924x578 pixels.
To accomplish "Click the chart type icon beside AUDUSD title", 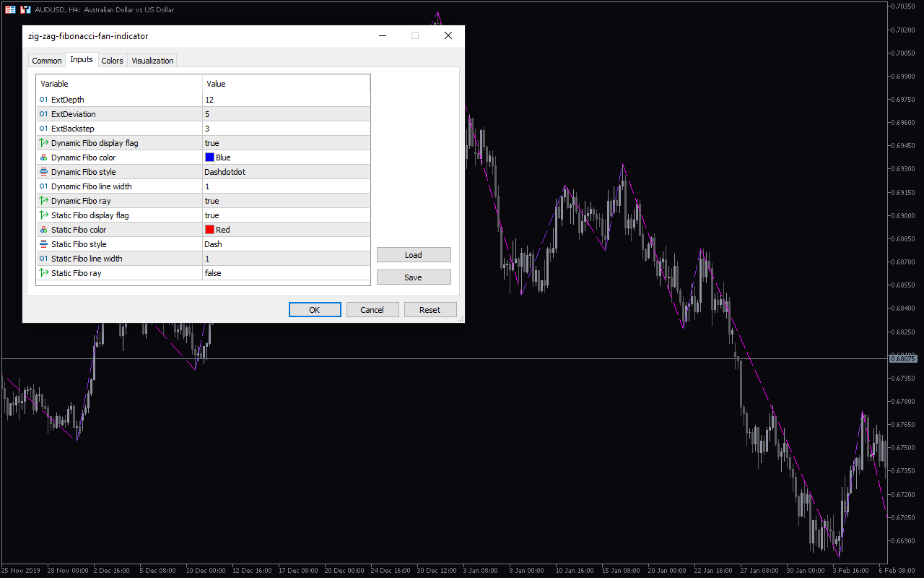I will point(25,10).
